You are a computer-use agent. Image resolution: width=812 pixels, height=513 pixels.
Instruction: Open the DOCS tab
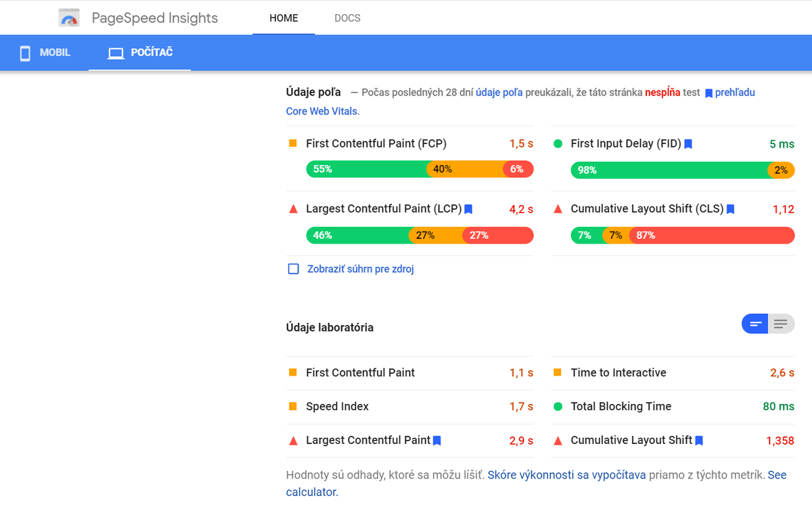point(347,18)
